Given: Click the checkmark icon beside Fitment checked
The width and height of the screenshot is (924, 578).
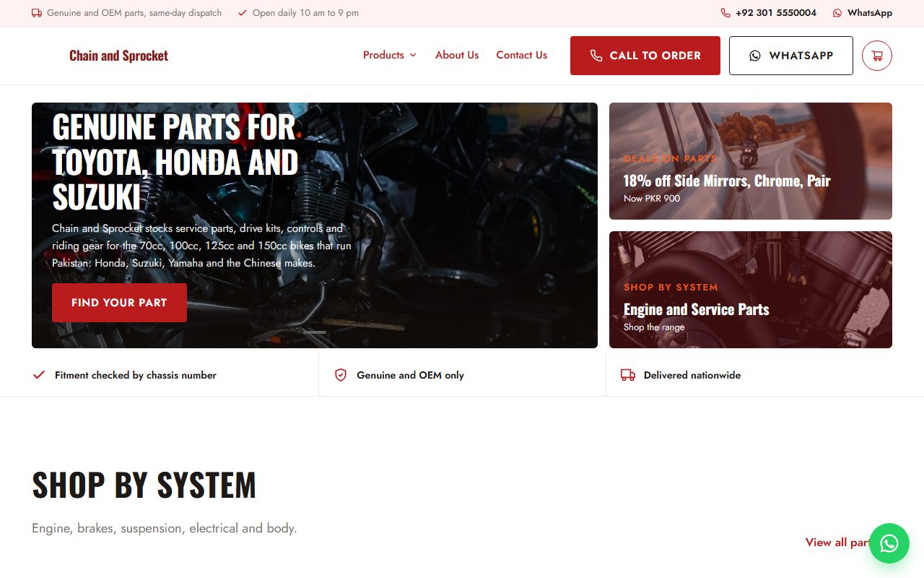Looking at the screenshot, I should (x=39, y=375).
